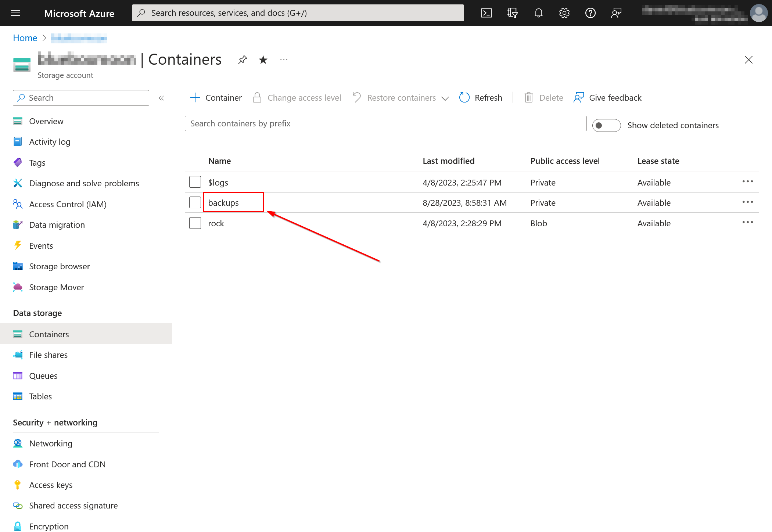This screenshot has width=772, height=532.
Task: Open the notifications bell
Action: (x=538, y=13)
